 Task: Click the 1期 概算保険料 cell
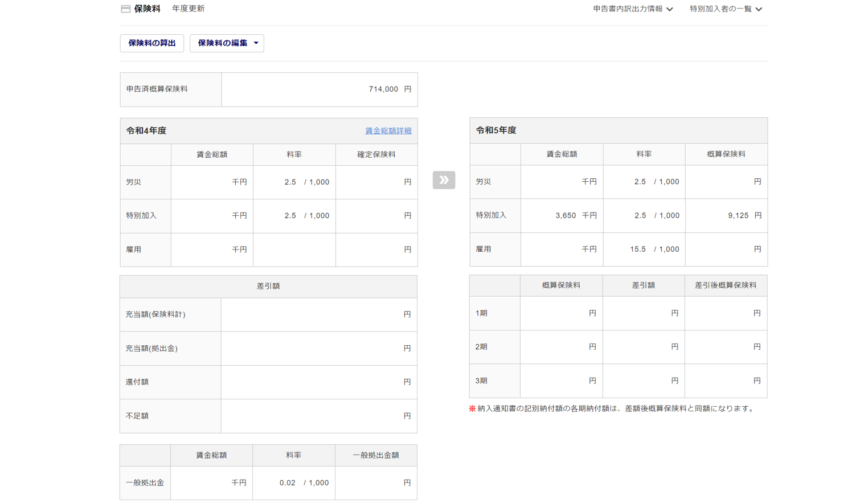point(561,313)
